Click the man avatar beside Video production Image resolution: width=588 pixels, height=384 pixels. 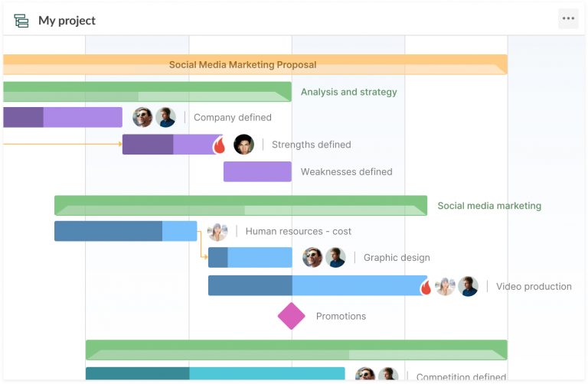pyautogui.click(x=469, y=287)
